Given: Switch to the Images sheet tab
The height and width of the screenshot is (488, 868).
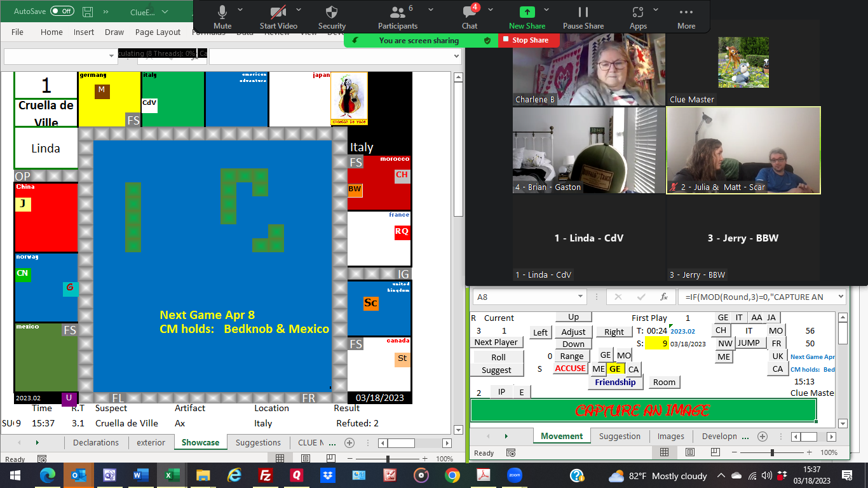Looking at the screenshot, I should [671, 437].
